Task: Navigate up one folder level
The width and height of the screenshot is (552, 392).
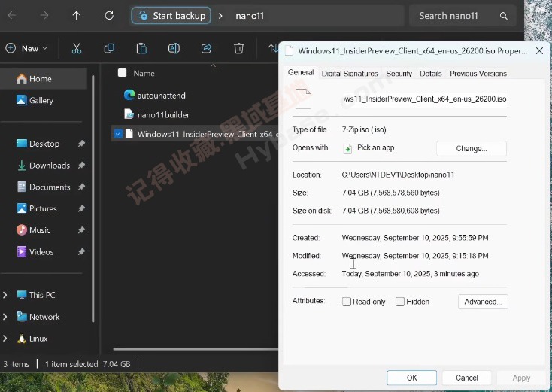Action: [x=77, y=16]
